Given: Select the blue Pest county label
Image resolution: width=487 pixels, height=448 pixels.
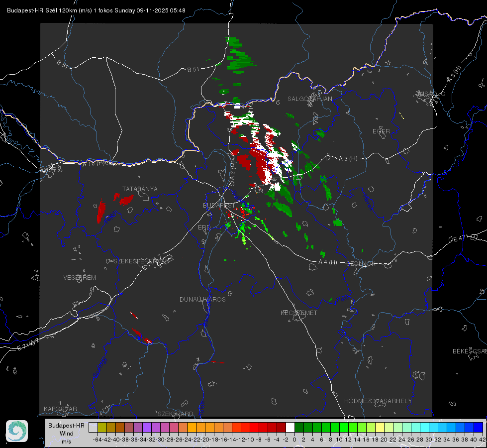Looking at the screenshot, I should [x=343, y=300].
